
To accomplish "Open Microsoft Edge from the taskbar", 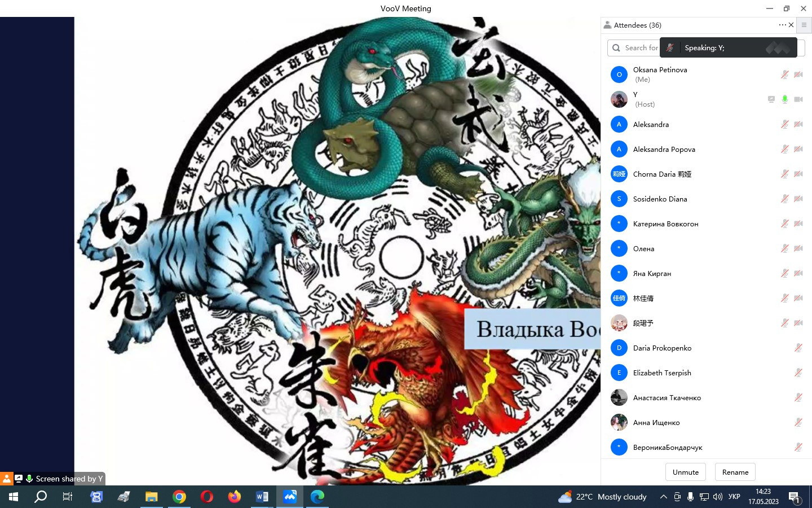I will tap(317, 497).
